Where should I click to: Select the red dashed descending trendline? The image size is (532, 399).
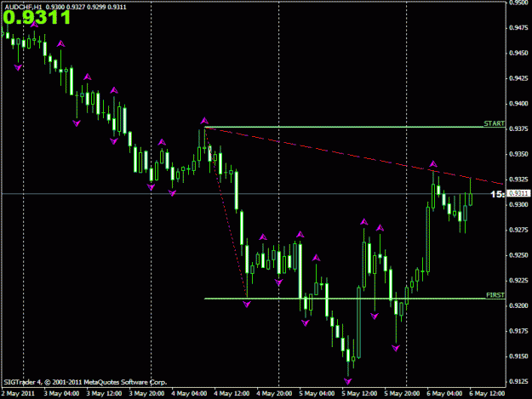tap(355, 156)
